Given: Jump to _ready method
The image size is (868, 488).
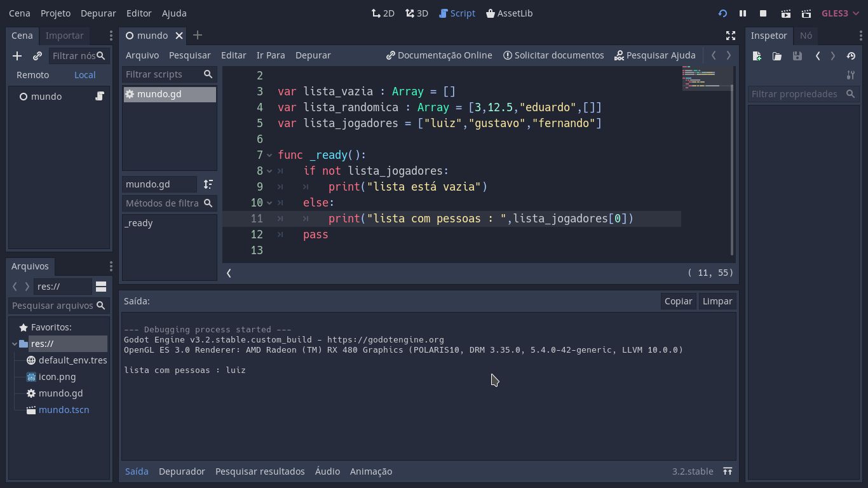Looking at the screenshot, I should click(139, 223).
